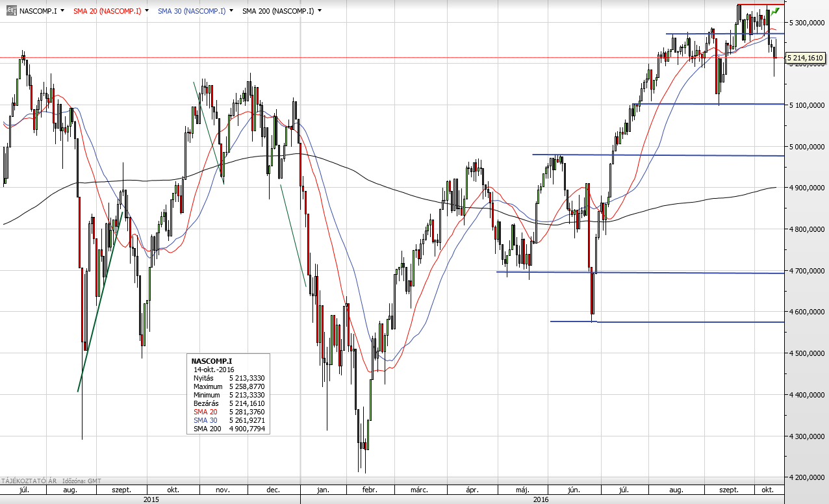
Task: Click the 4 900,0000 price axis label
Action: coord(806,188)
